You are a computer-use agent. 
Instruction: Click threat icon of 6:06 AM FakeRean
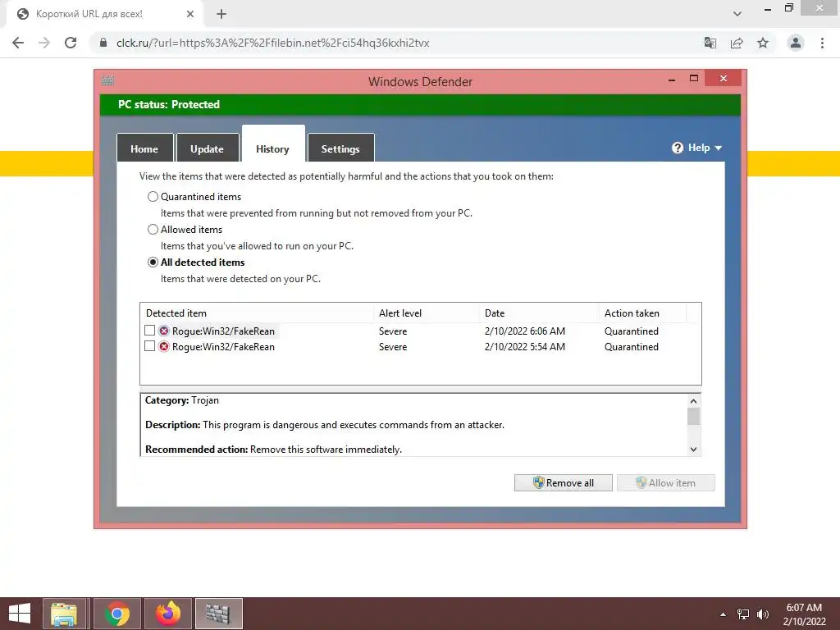pos(164,331)
